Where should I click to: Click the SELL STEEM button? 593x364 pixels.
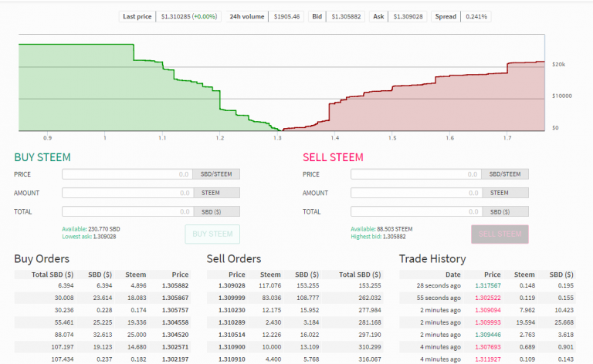[x=500, y=234]
